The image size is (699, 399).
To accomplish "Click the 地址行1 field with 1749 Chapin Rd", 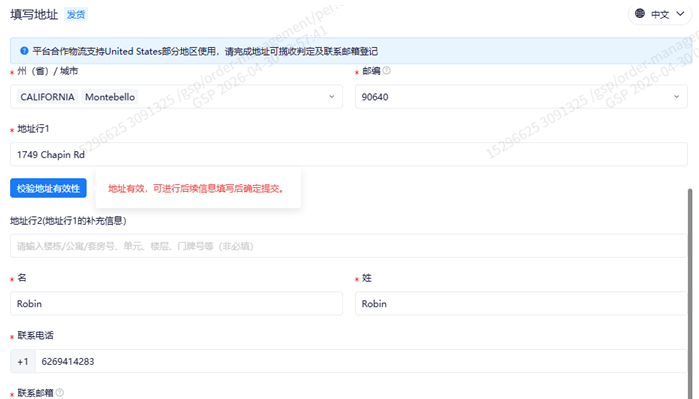I will pyautogui.click(x=349, y=154).
